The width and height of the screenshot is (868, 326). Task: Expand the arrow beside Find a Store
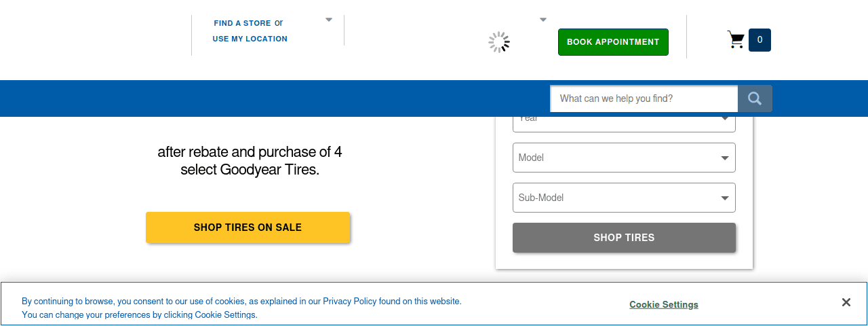point(329,20)
